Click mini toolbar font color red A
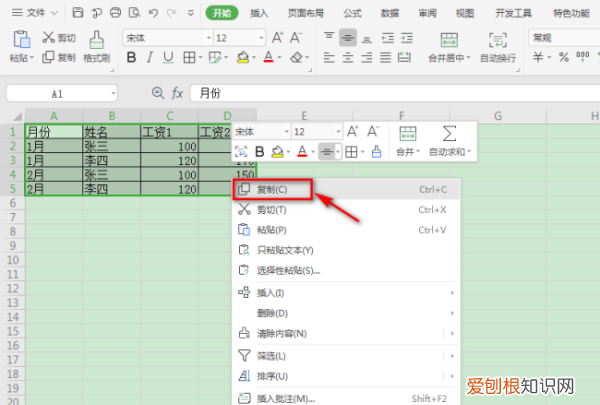The width and height of the screenshot is (600, 405). [302, 152]
